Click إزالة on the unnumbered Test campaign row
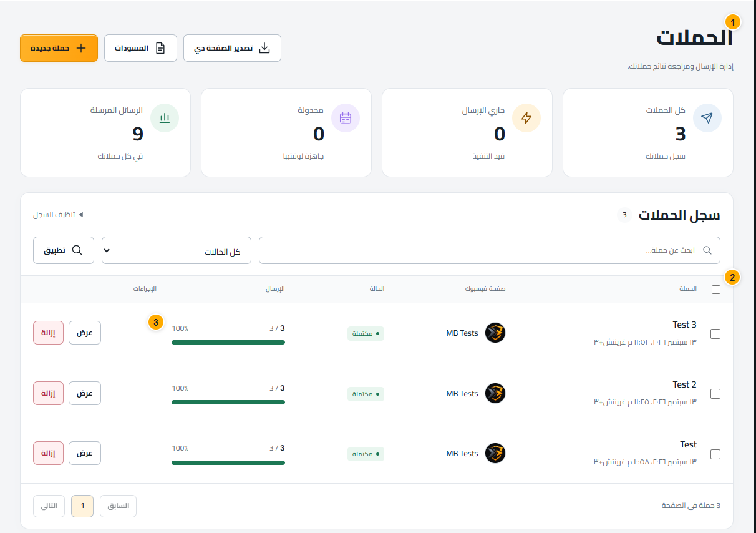756x533 pixels. (x=48, y=453)
